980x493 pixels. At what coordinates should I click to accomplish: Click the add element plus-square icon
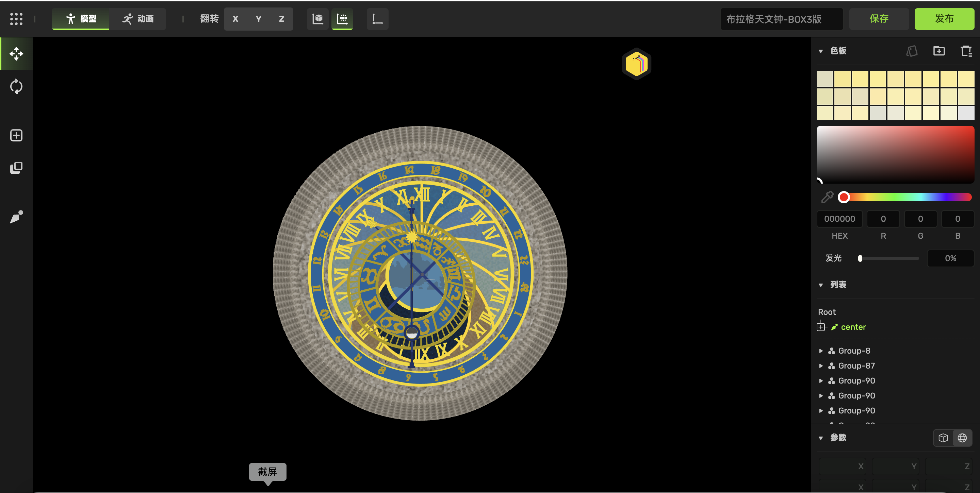(16, 135)
